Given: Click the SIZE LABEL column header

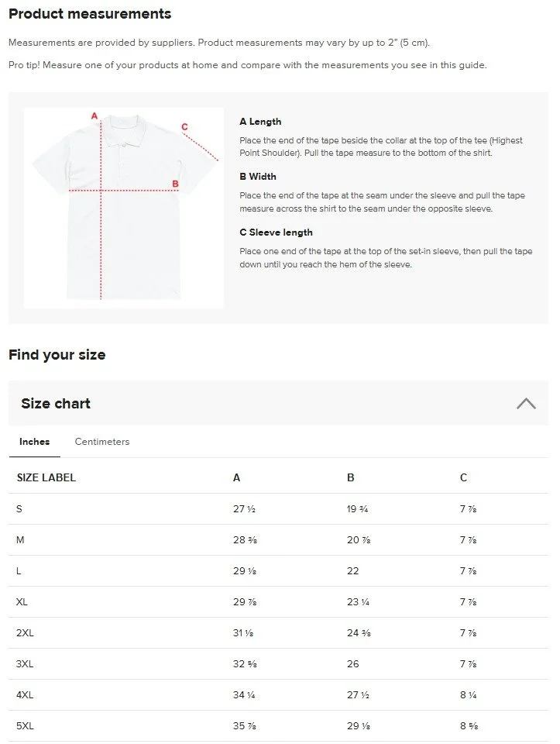Looking at the screenshot, I should [46, 477].
